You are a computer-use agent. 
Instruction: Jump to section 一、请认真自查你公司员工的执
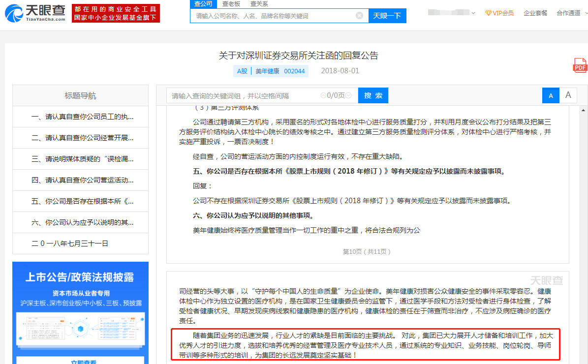pos(81,117)
